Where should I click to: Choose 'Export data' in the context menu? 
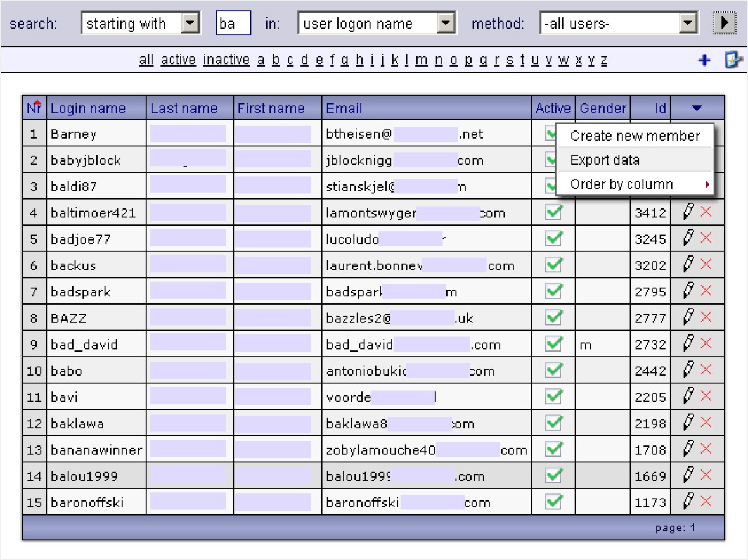click(x=605, y=160)
